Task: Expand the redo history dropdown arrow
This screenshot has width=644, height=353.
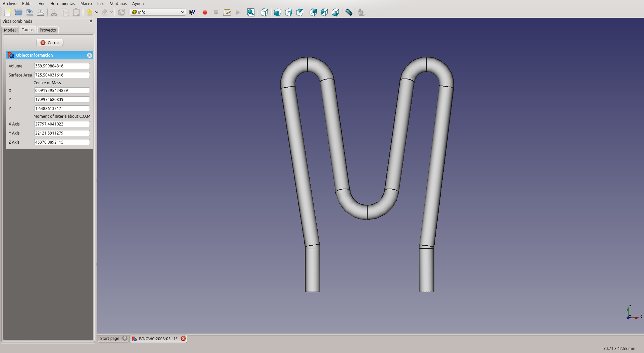Action: 111,12
